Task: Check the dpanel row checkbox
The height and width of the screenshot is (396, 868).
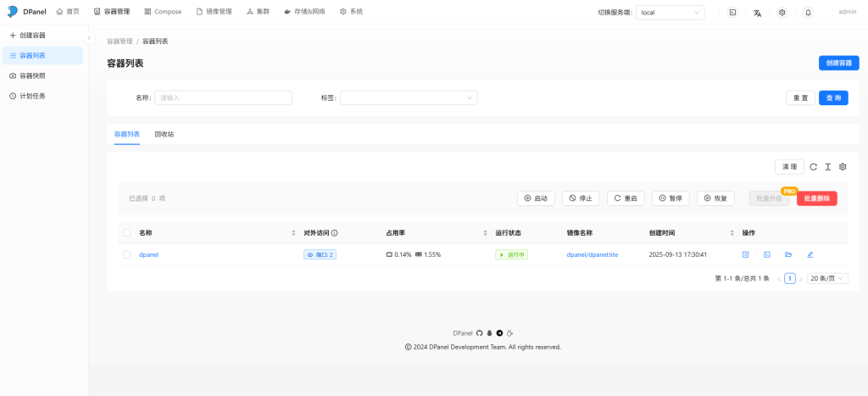Action: click(x=127, y=254)
